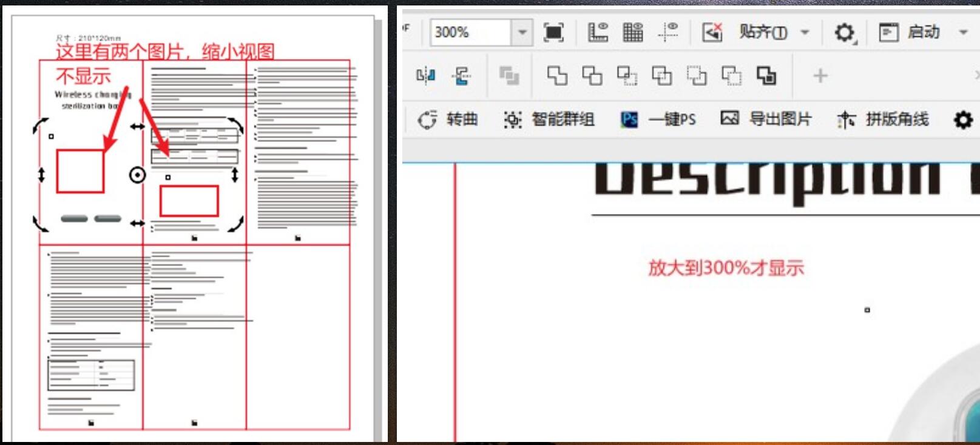Apply the Trim shaping tool
Screen dimensions: 980x445
click(x=592, y=76)
